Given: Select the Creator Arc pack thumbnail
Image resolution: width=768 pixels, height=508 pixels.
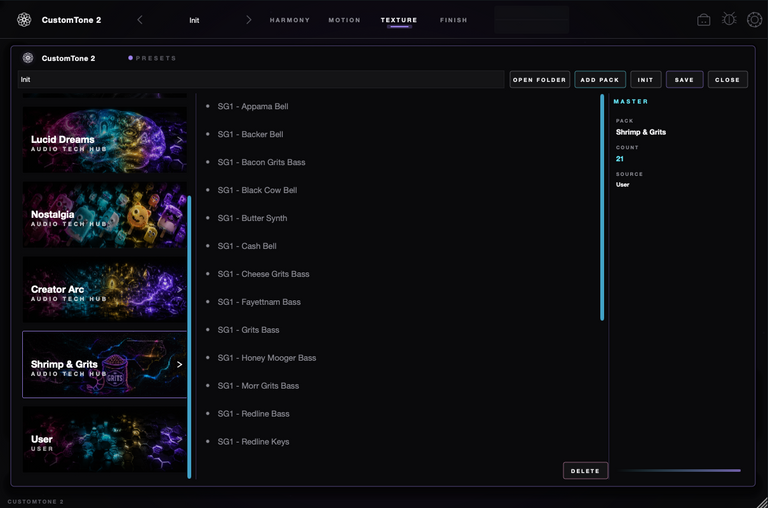Looking at the screenshot, I should pyautogui.click(x=104, y=290).
